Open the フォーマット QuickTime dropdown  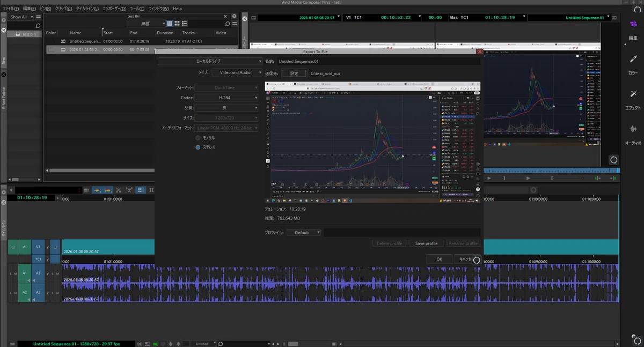pyautogui.click(x=226, y=87)
